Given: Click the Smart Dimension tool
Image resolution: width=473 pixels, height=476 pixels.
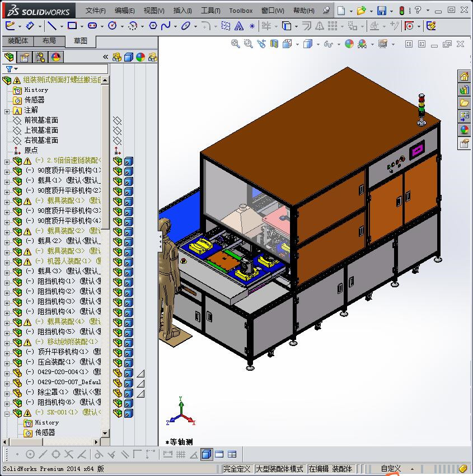Looking at the screenshot, I should pyautogui.click(x=30, y=26).
